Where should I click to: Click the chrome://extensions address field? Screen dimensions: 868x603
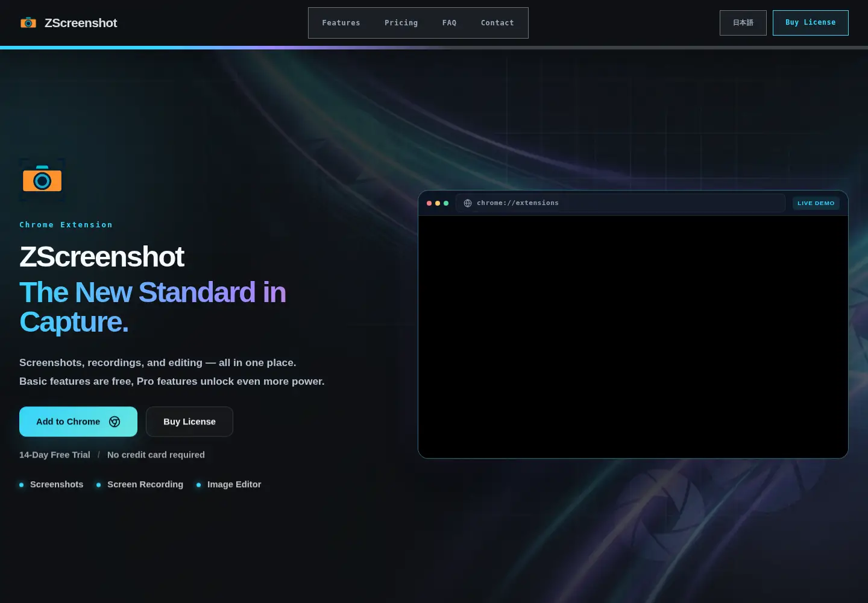[x=620, y=203]
